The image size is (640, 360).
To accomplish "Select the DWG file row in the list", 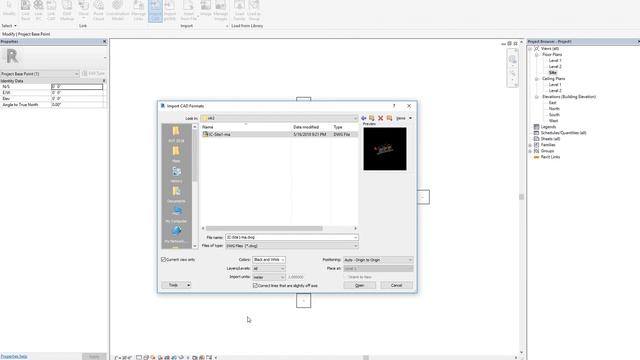I will tap(279, 134).
